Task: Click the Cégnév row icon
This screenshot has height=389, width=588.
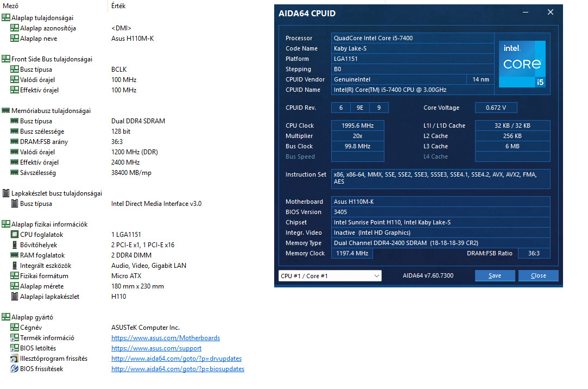Action: (15, 327)
